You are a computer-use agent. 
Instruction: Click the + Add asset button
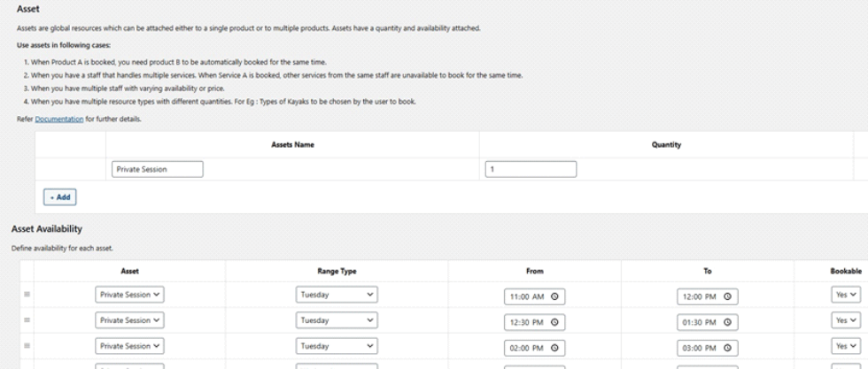pyautogui.click(x=59, y=197)
